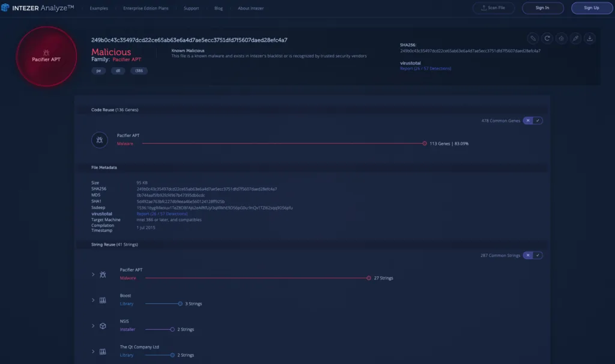The image size is (615, 364).
Task: Click the '3 Strings' label for Boost
Action: [x=193, y=304]
